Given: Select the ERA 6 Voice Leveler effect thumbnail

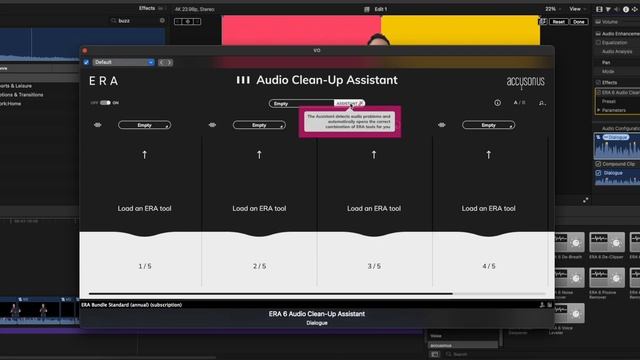Looking at the screenshot, I should (x=569, y=313).
